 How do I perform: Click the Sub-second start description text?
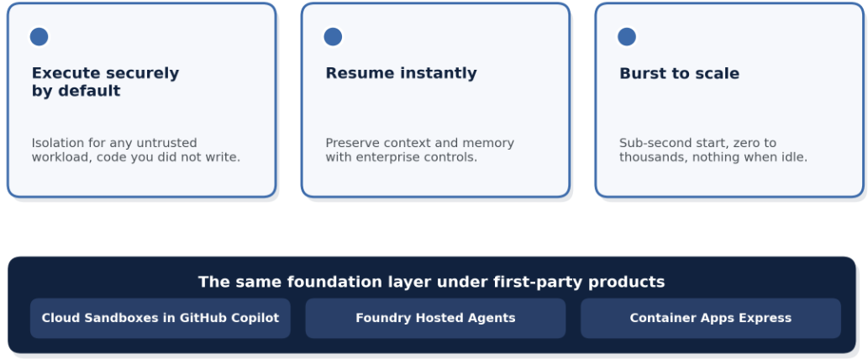[x=713, y=150]
